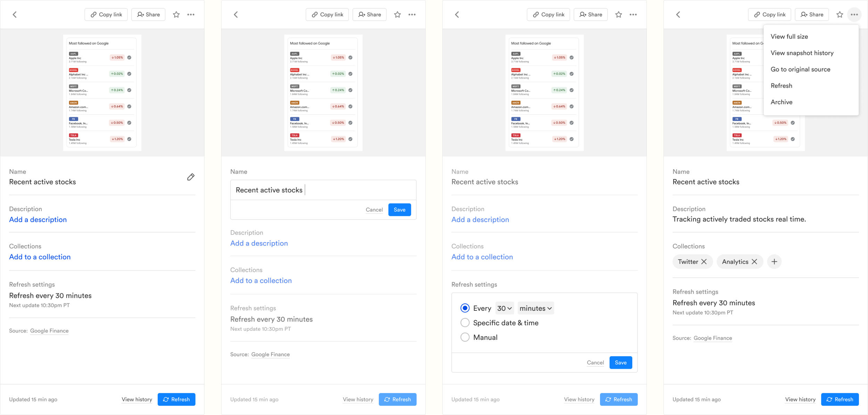Select the Manual refresh option
This screenshot has width=868, height=415.
(465, 337)
